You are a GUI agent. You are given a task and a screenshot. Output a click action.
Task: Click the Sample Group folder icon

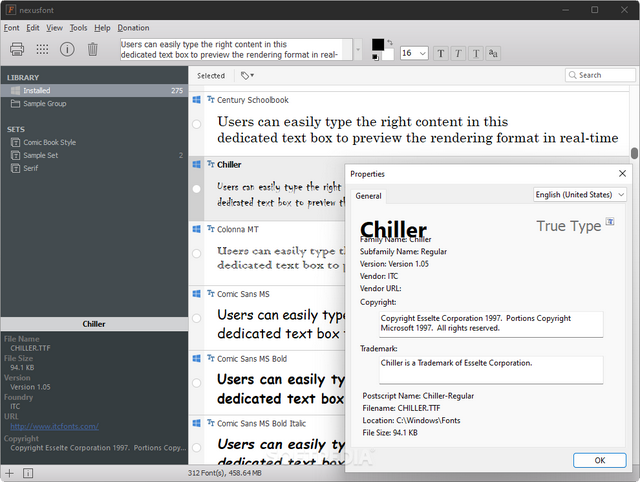coord(15,103)
